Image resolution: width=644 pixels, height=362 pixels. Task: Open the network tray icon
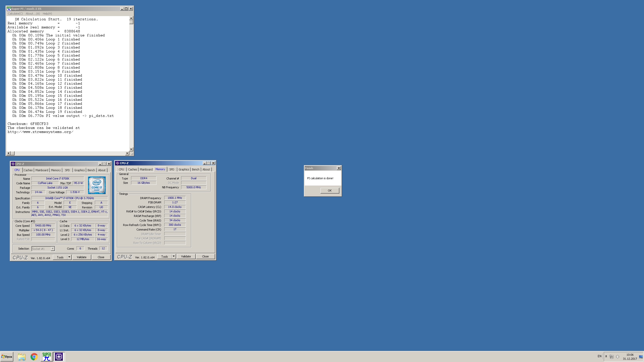click(x=612, y=357)
